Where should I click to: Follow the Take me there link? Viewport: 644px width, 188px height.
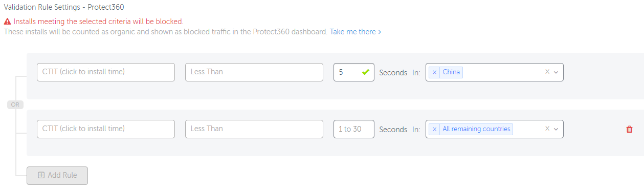(356, 32)
